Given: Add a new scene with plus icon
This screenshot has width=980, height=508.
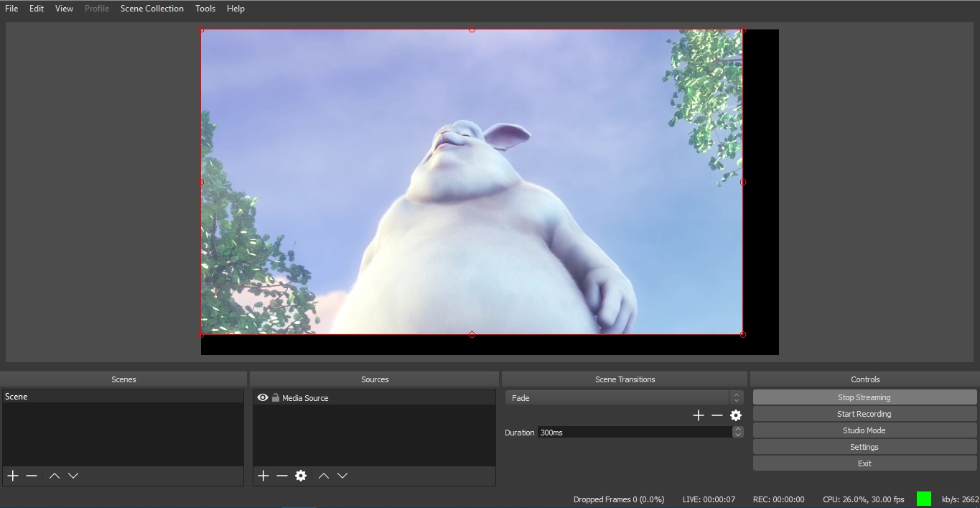Looking at the screenshot, I should coord(13,476).
